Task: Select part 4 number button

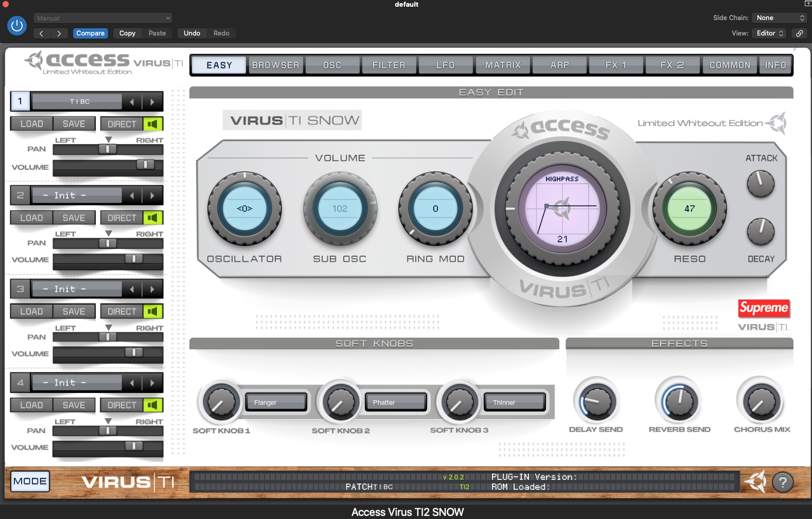Action: [x=20, y=383]
